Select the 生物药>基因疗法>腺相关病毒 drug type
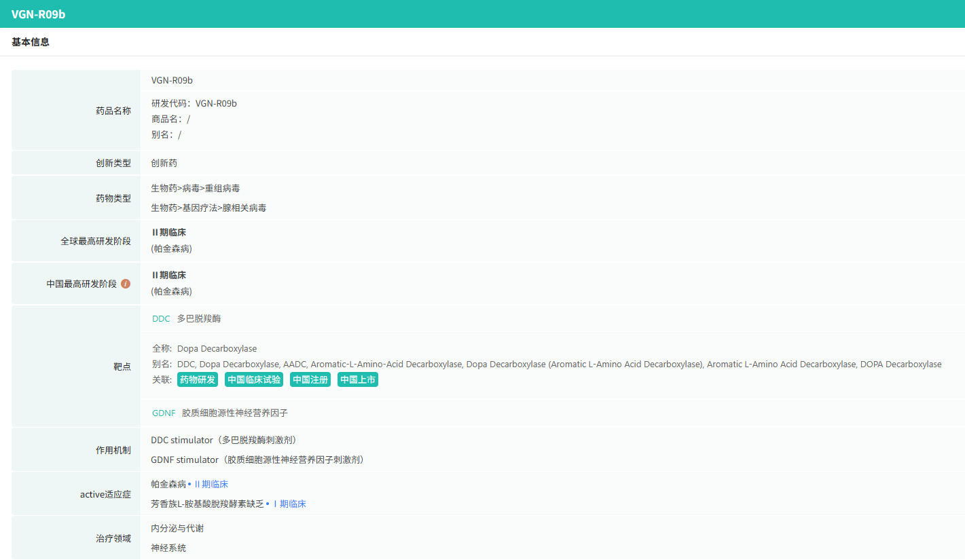The width and height of the screenshot is (965, 560). pos(208,208)
